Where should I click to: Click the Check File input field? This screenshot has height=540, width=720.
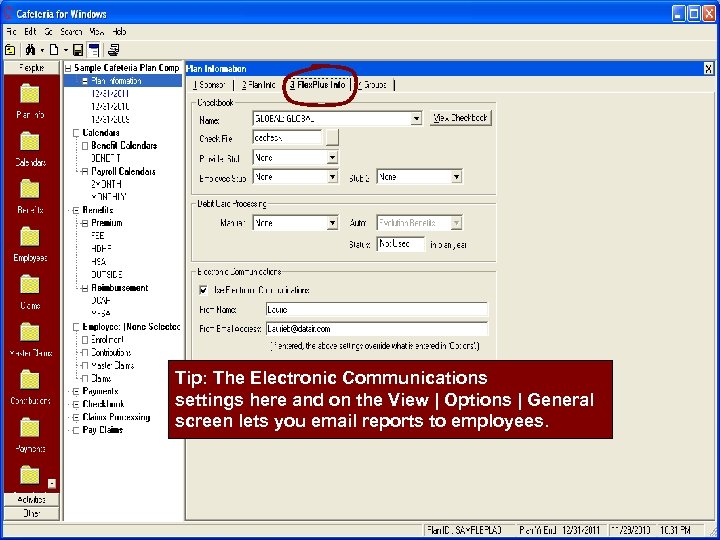(x=287, y=138)
